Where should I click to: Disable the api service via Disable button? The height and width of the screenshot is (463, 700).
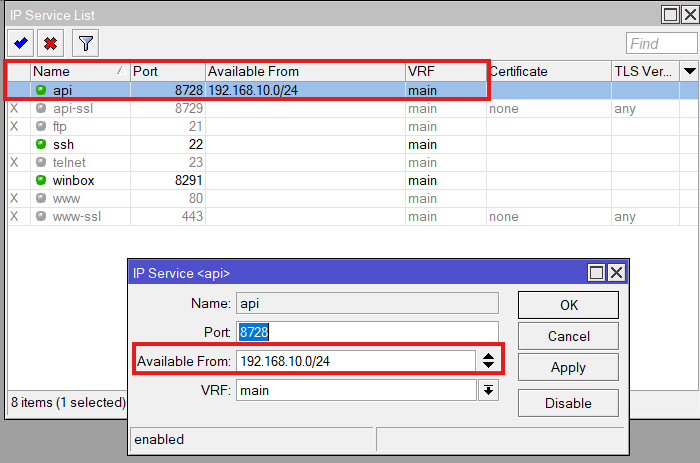[x=568, y=404]
